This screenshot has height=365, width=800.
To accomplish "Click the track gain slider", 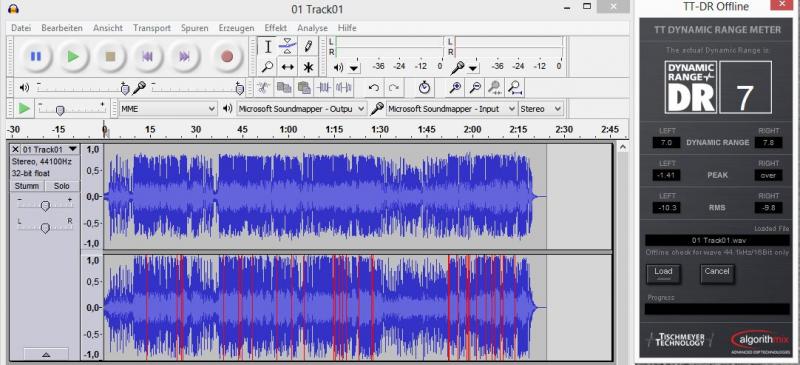I will 45,205.
